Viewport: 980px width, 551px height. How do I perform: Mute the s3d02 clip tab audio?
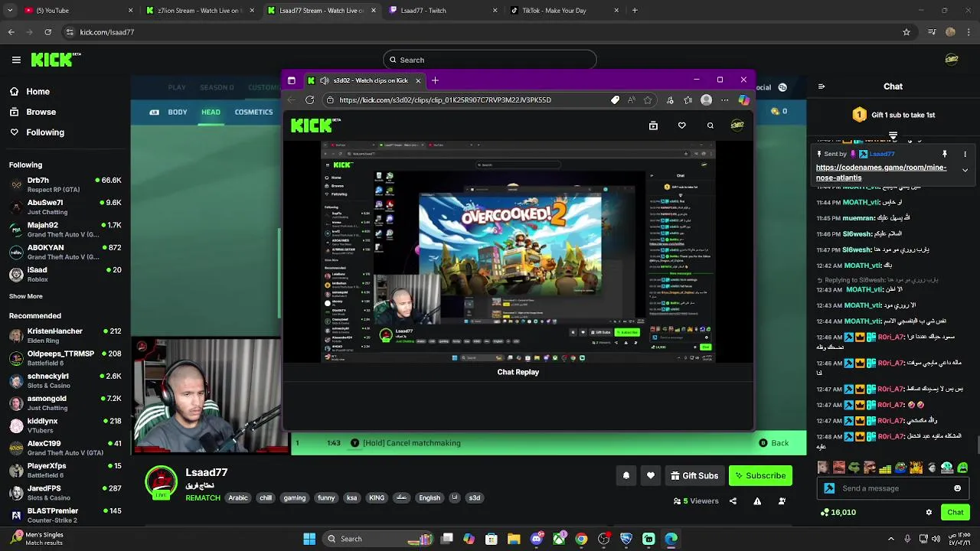(325, 80)
